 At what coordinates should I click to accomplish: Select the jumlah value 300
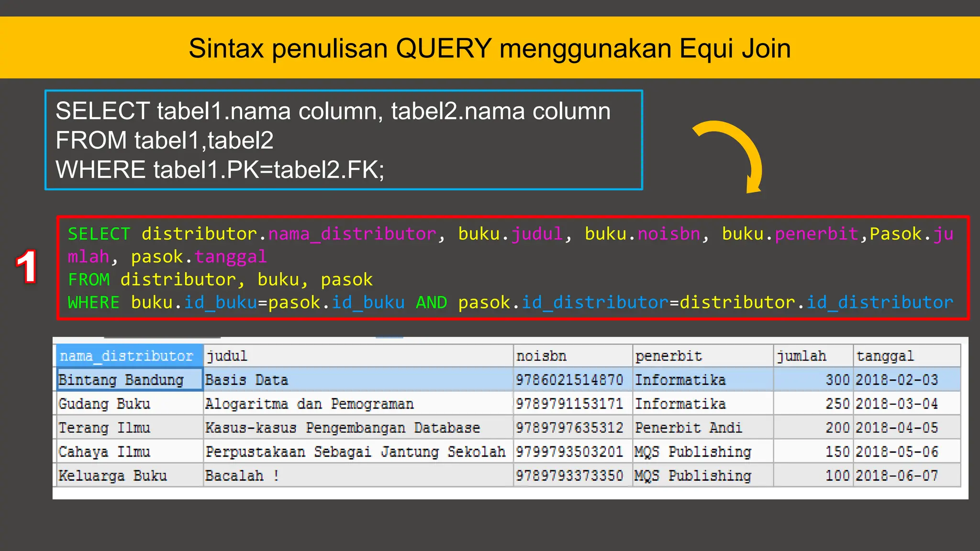[x=813, y=380]
